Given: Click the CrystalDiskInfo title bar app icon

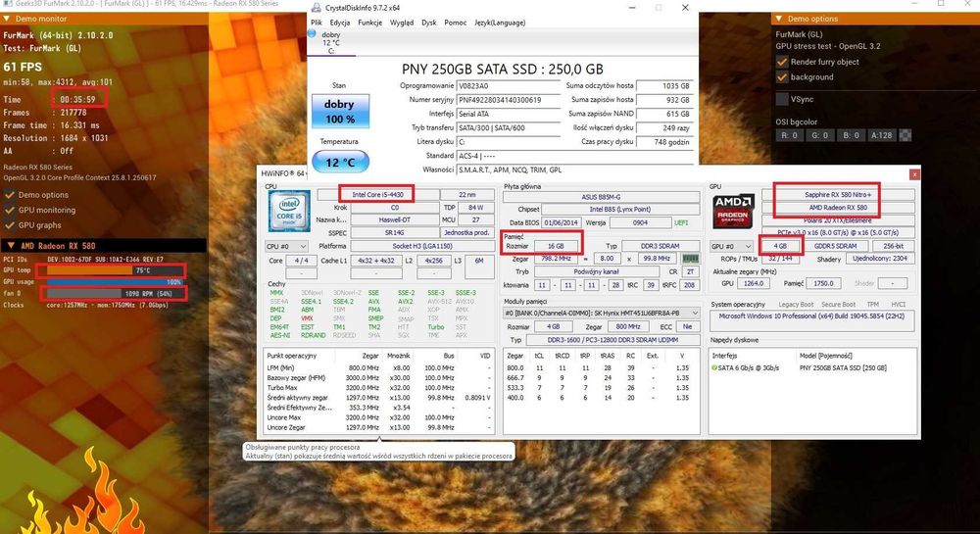Looking at the screenshot, I should pyautogui.click(x=317, y=8).
